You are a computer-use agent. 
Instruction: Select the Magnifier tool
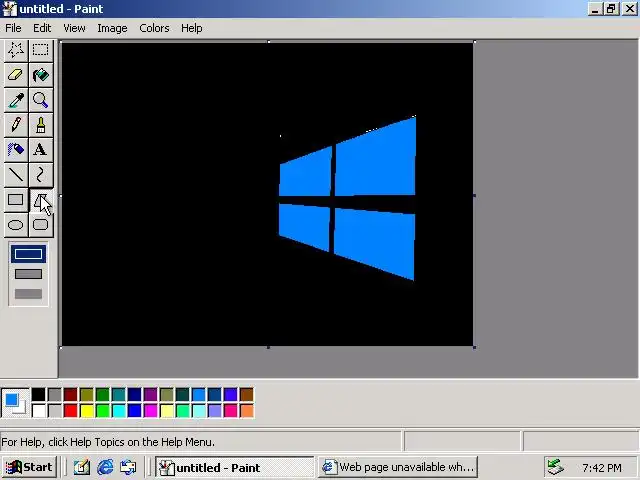(41, 100)
